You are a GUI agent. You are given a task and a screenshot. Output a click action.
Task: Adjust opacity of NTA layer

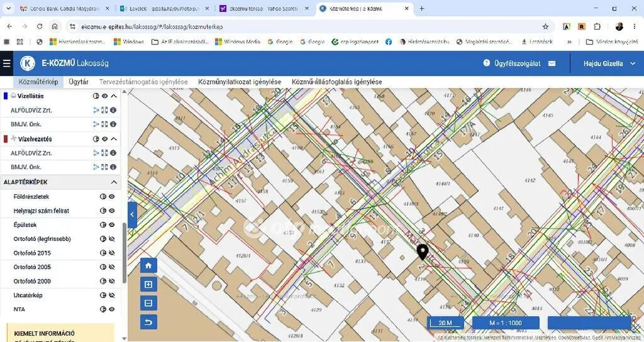[x=103, y=309]
